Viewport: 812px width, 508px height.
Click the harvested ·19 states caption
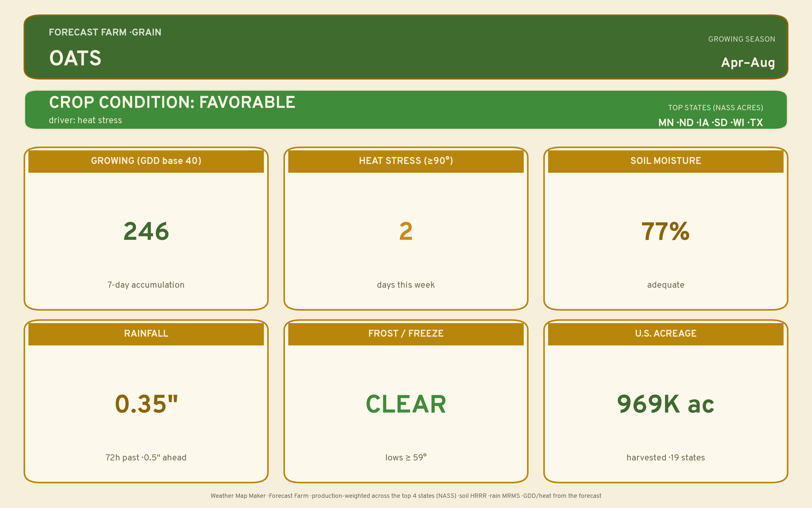(x=666, y=458)
